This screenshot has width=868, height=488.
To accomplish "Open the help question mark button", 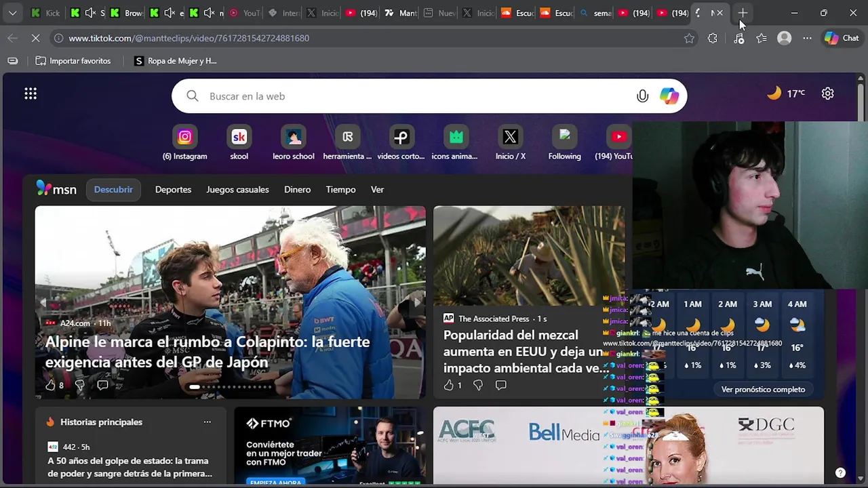I will 840,473.
